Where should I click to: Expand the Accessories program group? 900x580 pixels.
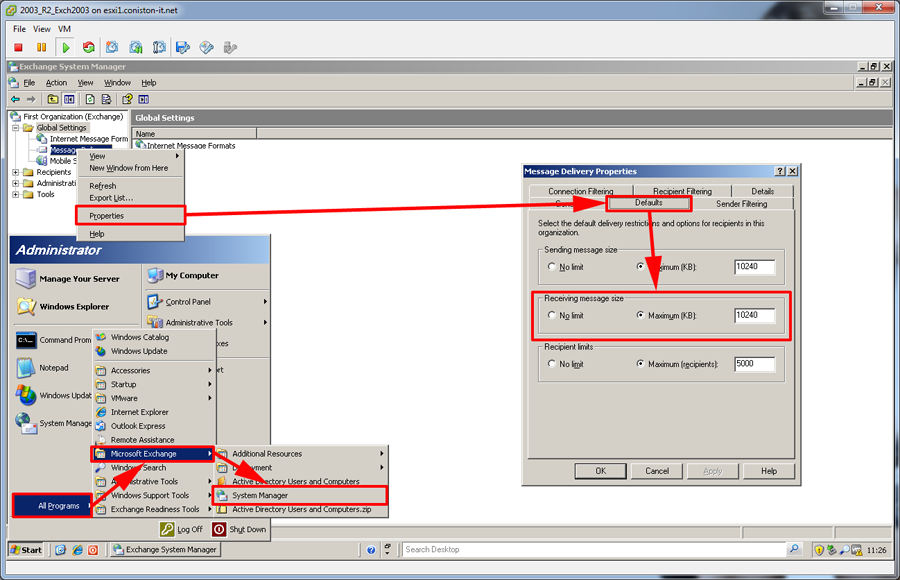(x=154, y=370)
